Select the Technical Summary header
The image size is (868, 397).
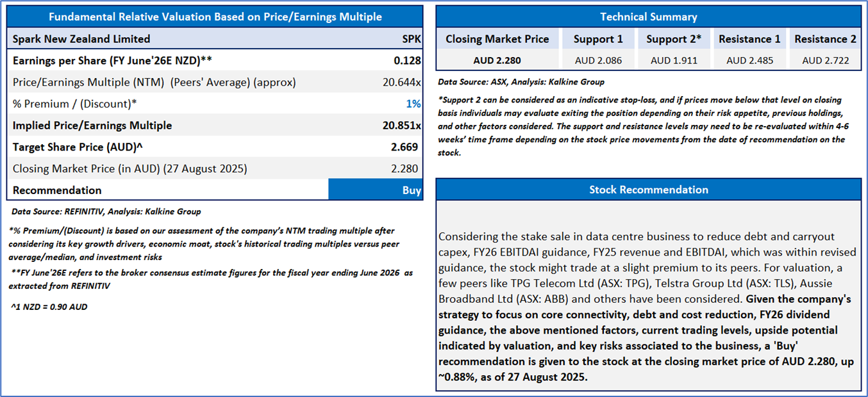(648, 17)
